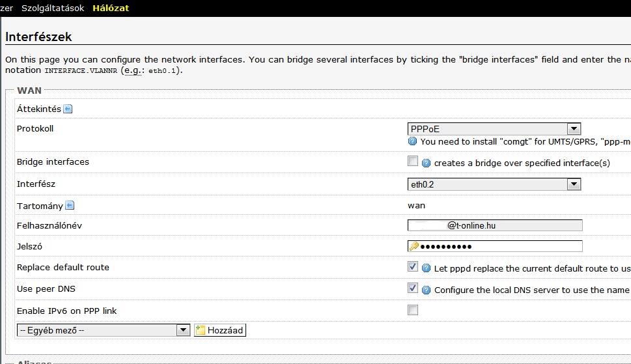Focus the Jelszó password field
Viewport: 631px width, 364px height.
point(501,246)
